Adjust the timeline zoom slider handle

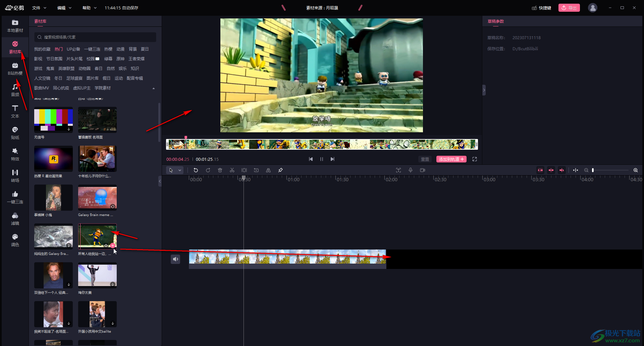(593, 170)
